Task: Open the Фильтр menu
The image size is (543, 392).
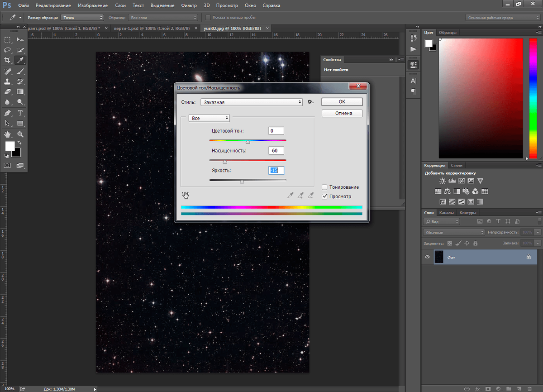Action: pos(188,5)
